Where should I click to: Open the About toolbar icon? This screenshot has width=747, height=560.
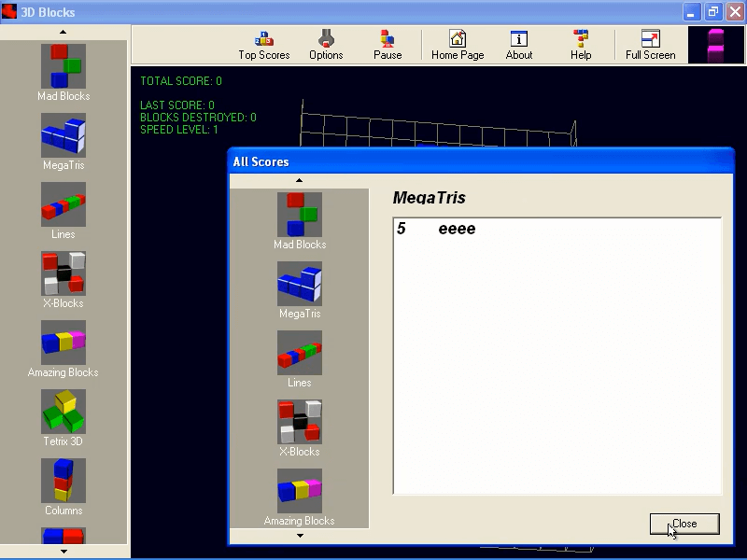click(x=519, y=45)
